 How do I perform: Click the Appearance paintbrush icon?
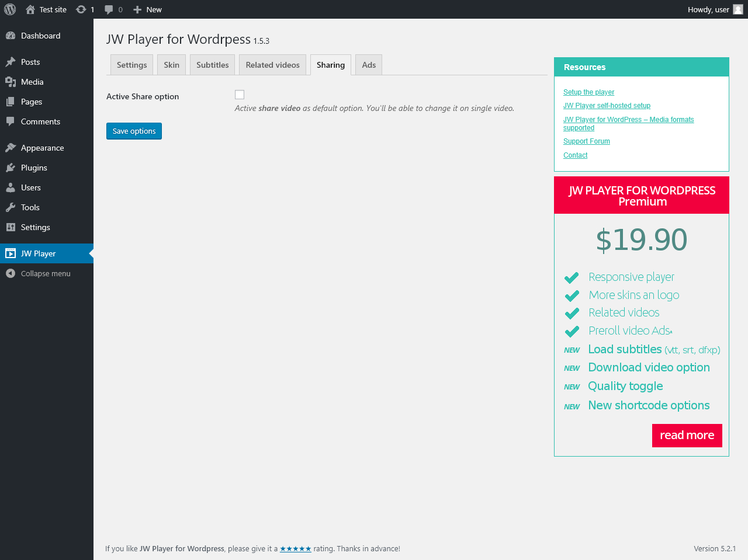pyautogui.click(x=11, y=148)
